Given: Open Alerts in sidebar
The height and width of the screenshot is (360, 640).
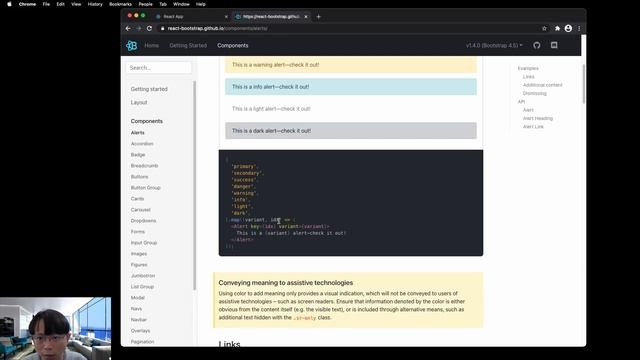Looking at the screenshot, I should click(138, 133).
